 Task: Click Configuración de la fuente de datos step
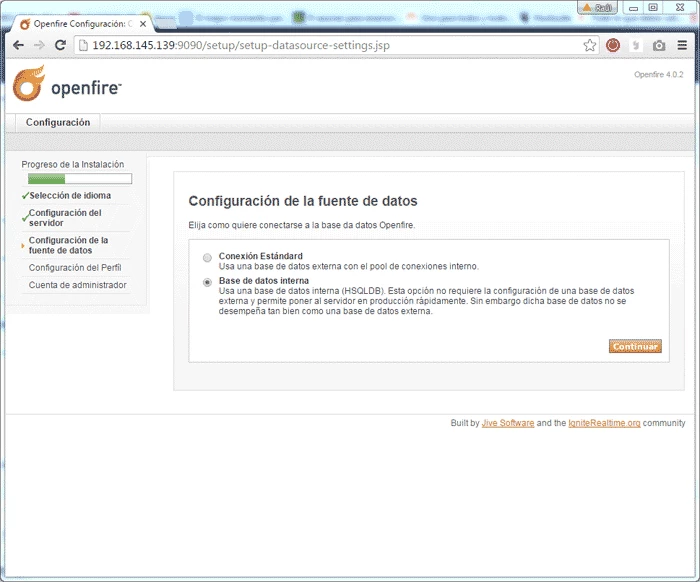coord(68,245)
